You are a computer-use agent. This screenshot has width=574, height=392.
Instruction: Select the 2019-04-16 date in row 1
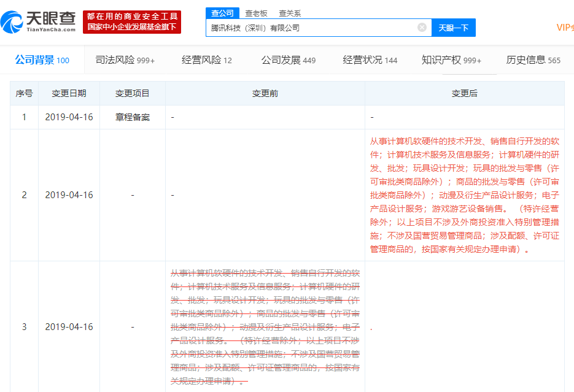(x=69, y=117)
